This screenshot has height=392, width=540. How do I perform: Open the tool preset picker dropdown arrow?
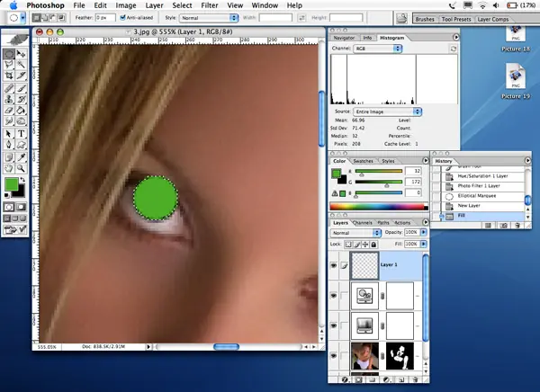pyautogui.click(x=22, y=18)
